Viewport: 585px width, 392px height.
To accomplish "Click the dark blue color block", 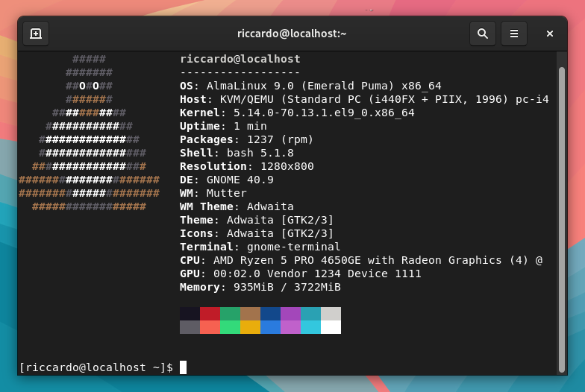I will 270,314.
